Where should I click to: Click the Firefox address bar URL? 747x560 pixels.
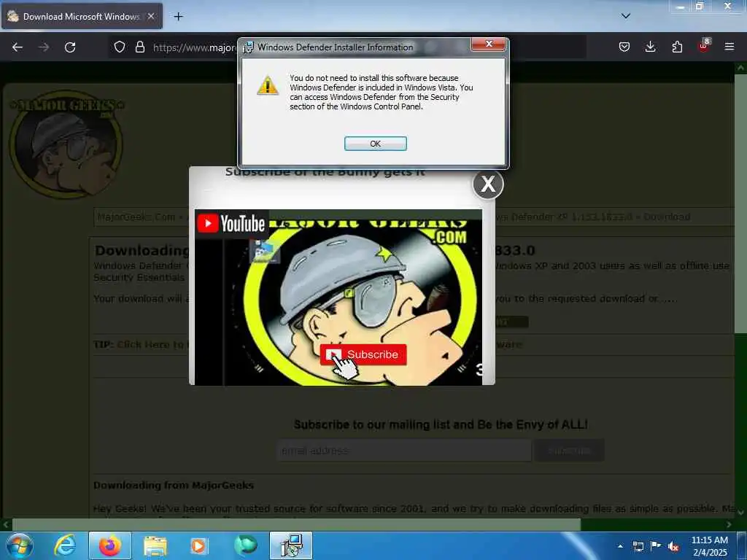click(x=194, y=47)
